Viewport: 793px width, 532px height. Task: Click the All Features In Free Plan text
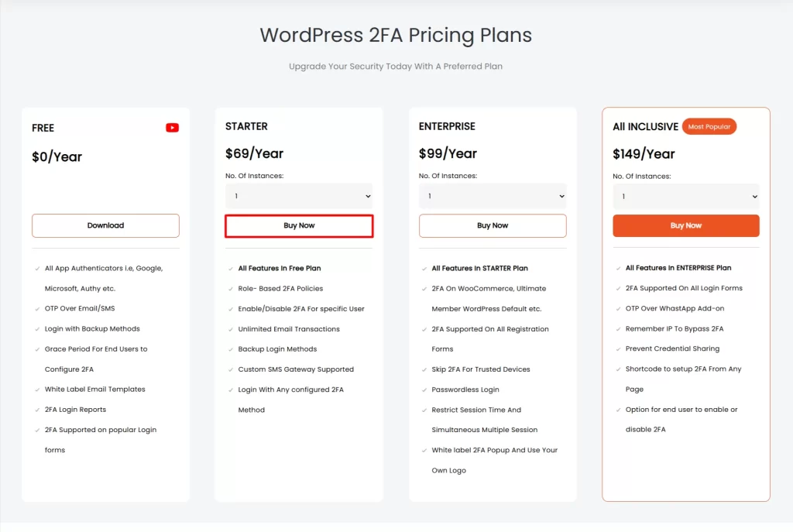pyautogui.click(x=280, y=268)
